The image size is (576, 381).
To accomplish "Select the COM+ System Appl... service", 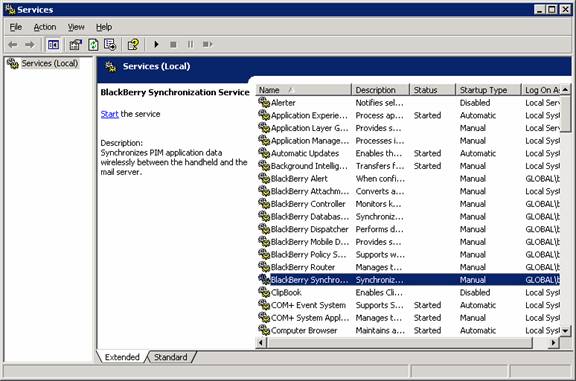I will [408, 317].
